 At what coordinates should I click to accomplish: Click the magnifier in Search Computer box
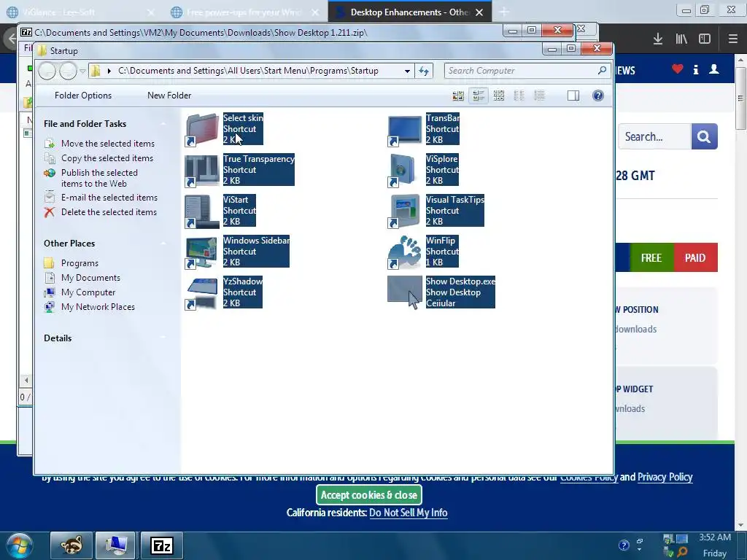pos(602,71)
